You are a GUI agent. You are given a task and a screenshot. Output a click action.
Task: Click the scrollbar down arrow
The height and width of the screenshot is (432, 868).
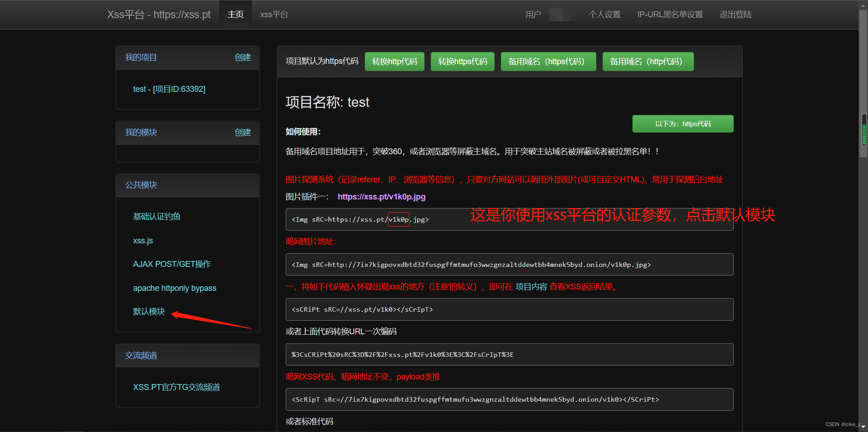pyautogui.click(x=863, y=427)
